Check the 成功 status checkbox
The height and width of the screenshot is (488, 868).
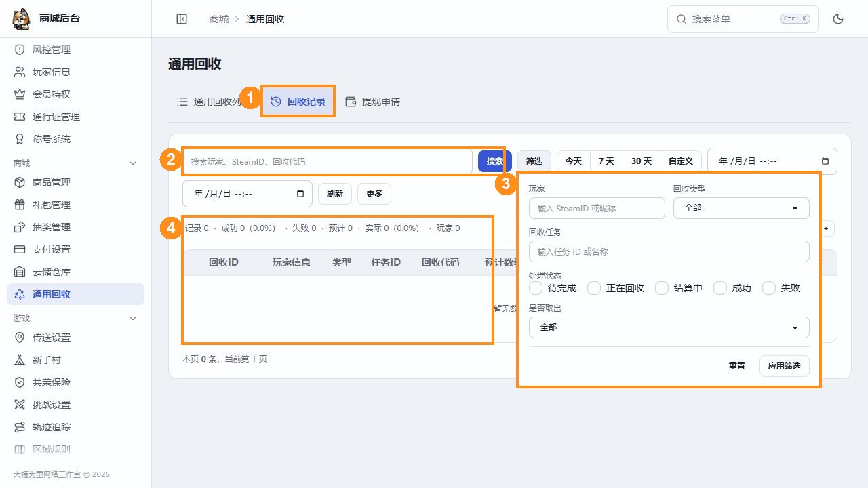pos(720,288)
